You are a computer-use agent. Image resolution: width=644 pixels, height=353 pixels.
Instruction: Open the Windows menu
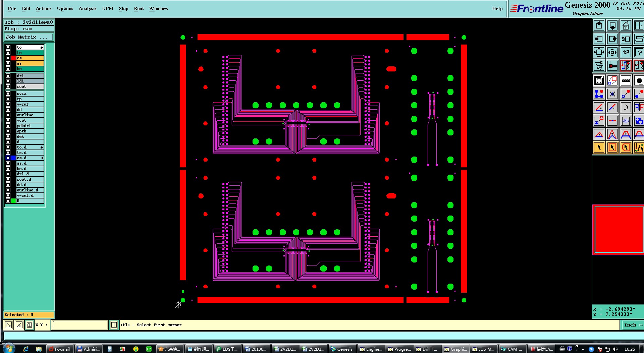click(x=159, y=8)
